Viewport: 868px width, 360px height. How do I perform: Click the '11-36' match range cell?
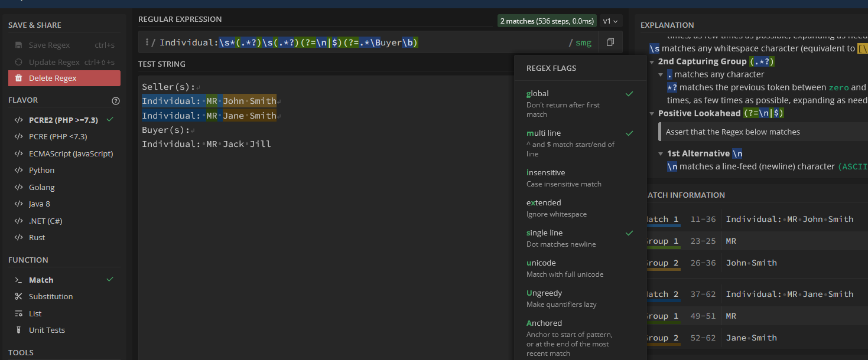click(703, 219)
